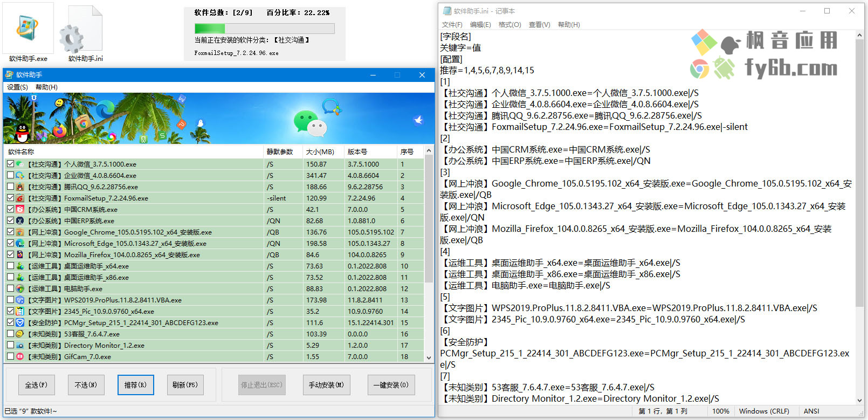
Task: Click the Chrome icon of Google_Chrome_105 row
Action: pyautogui.click(x=20, y=232)
